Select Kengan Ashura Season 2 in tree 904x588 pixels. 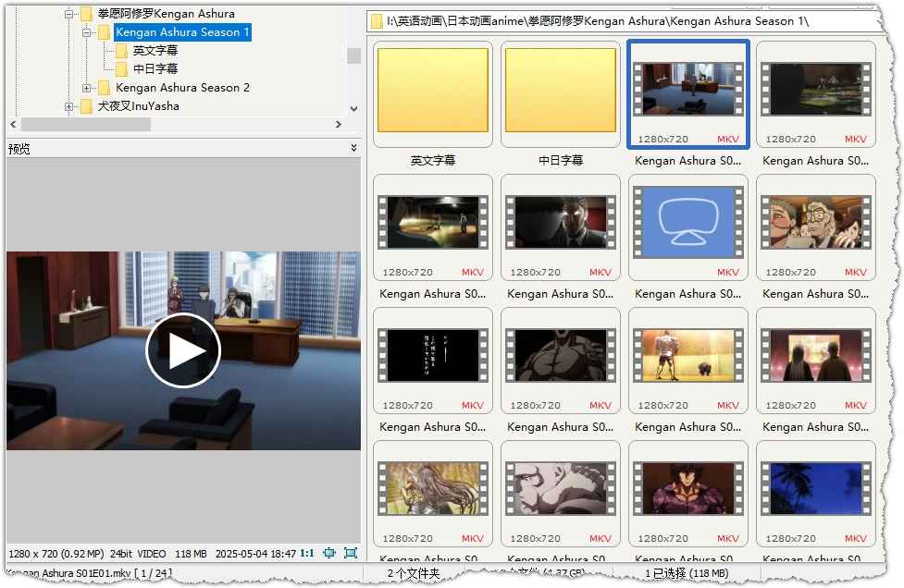(182, 88)
